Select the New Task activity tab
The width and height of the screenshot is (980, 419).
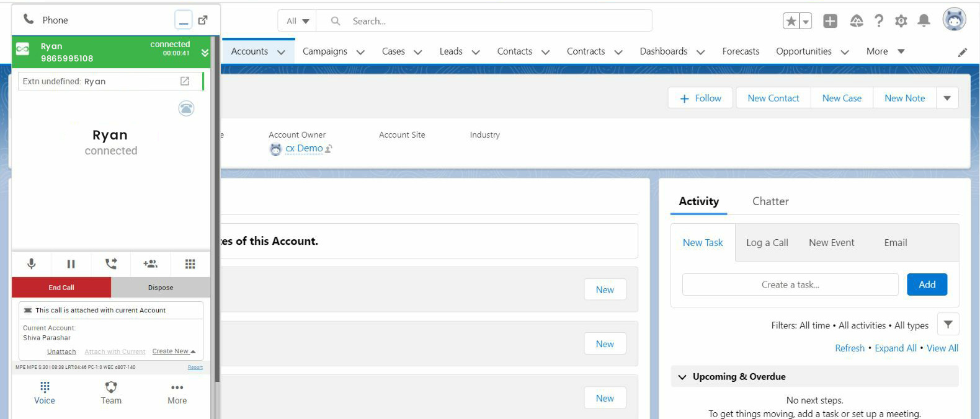pos(703,243)
